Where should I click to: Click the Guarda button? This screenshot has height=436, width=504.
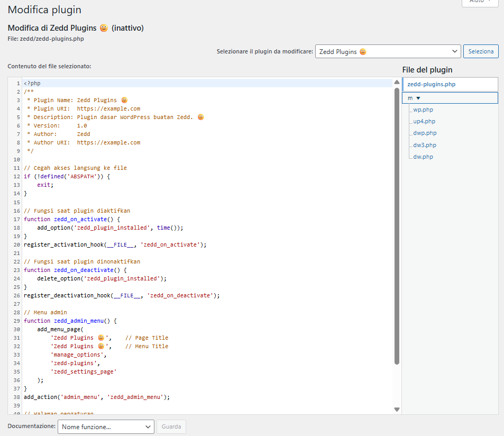pos(171,427)
